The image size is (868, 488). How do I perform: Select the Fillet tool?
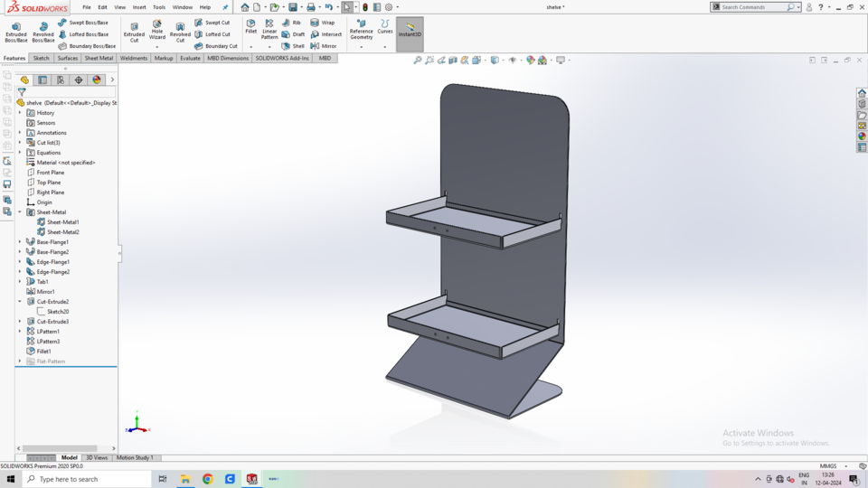coord(250,26)
